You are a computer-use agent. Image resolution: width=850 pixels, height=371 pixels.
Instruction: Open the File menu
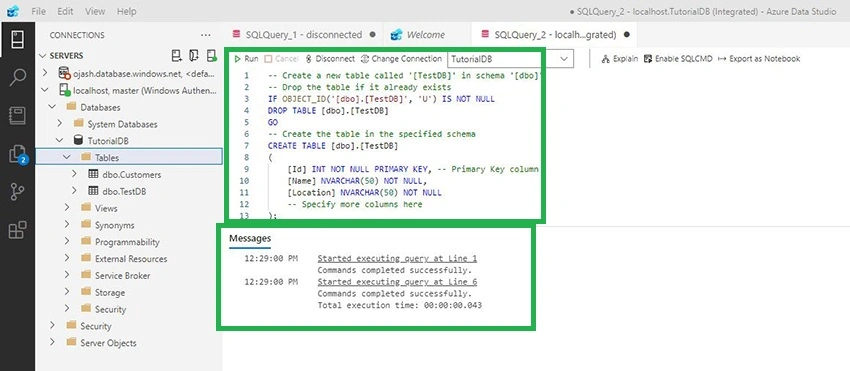(x=38, y=11)
